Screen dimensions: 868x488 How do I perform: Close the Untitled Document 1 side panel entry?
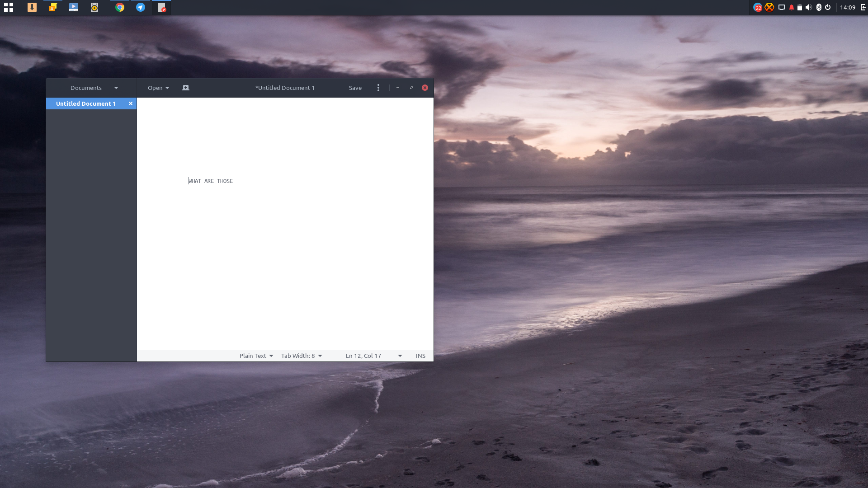click(131, 103)
